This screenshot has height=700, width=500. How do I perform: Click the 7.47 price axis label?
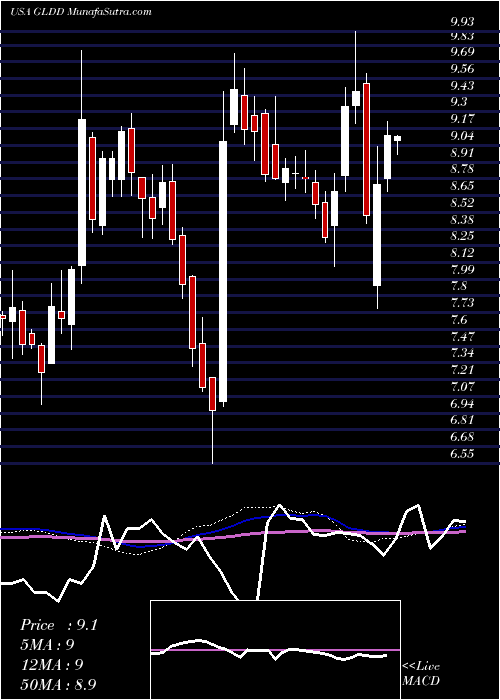pos(462,336)
